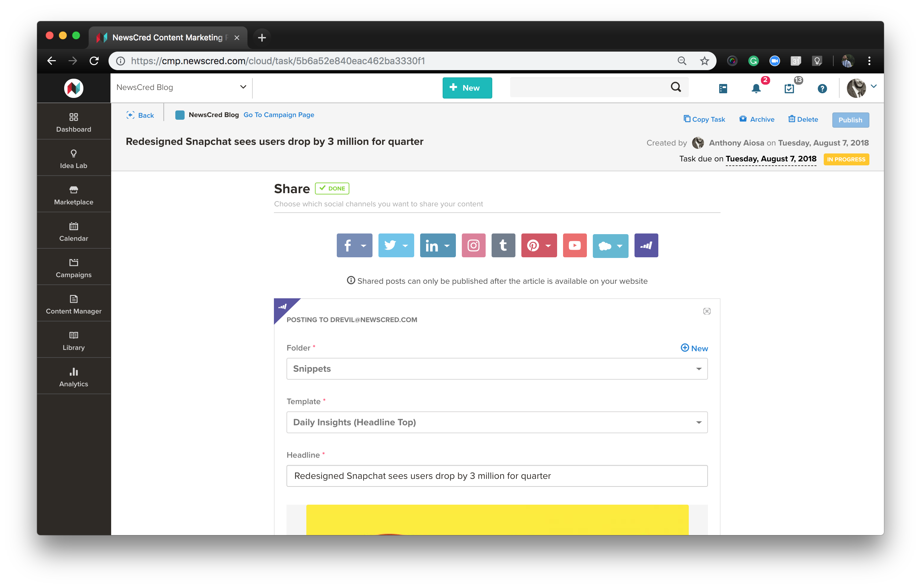
Task: Select the Pinterest share channel
Action: pyautogui.click(x=539, y=245)
